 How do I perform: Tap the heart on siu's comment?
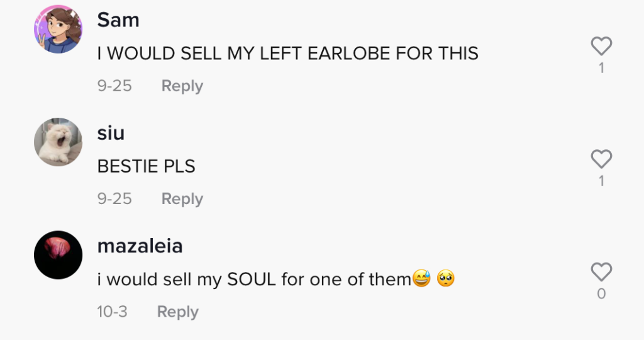pyautogui.click(x=601, y=159)
